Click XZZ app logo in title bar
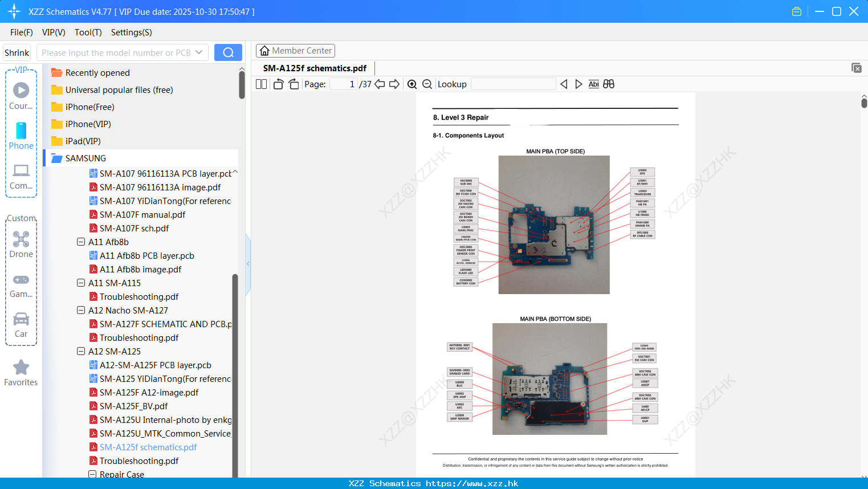Viewport: 868px width, 489px height. coord(14,11)
